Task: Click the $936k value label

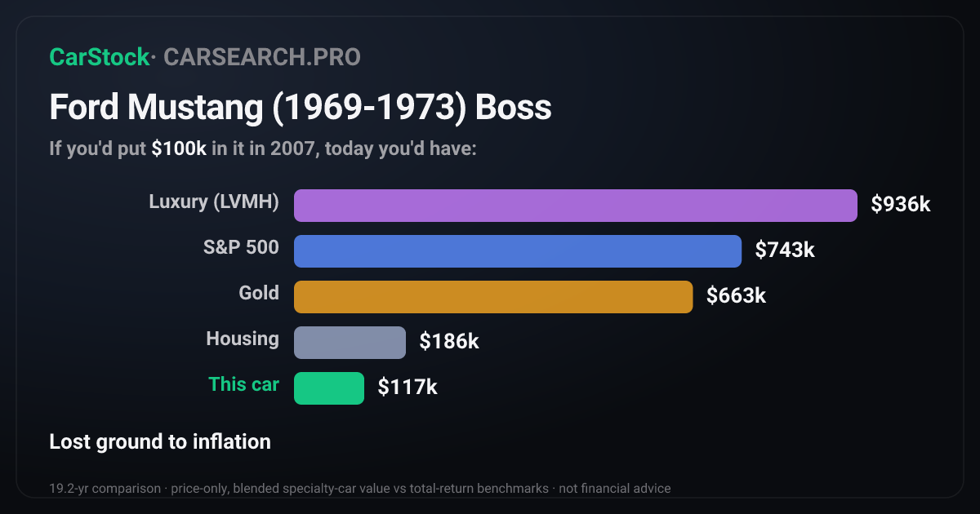Action: click(x=901, y=205)
